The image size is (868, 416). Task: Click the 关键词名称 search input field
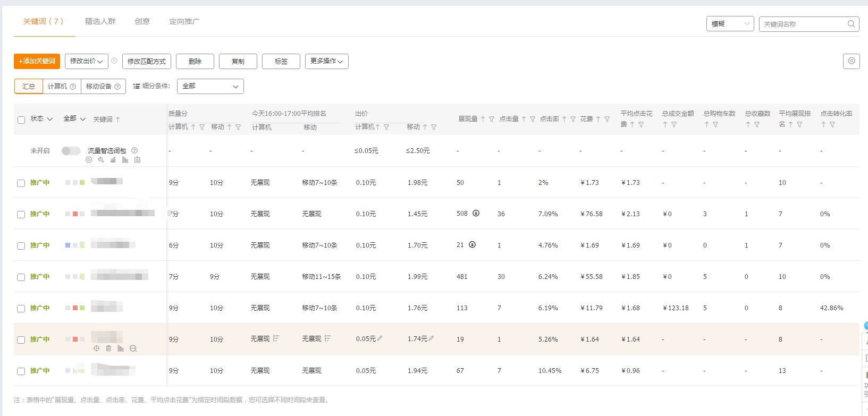803,24
